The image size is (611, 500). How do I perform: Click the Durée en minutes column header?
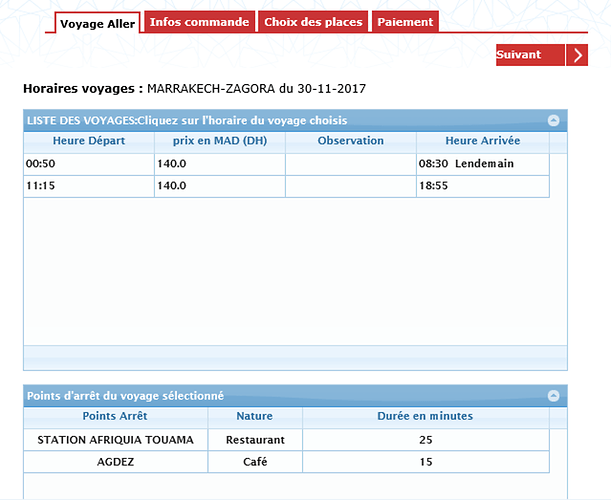pyautogui.click(x=426, y=417)
